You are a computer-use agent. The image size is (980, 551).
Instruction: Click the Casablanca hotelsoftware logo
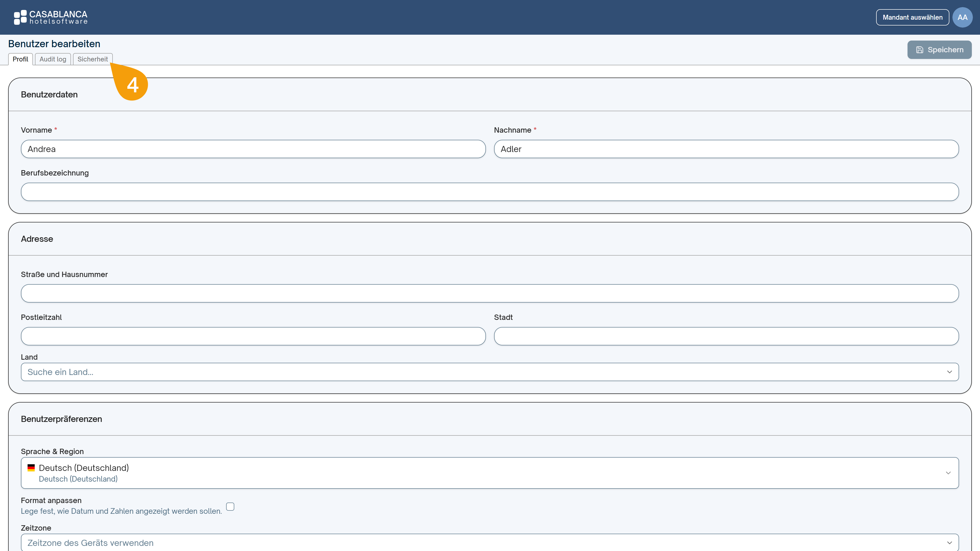[x=51, y=18]
